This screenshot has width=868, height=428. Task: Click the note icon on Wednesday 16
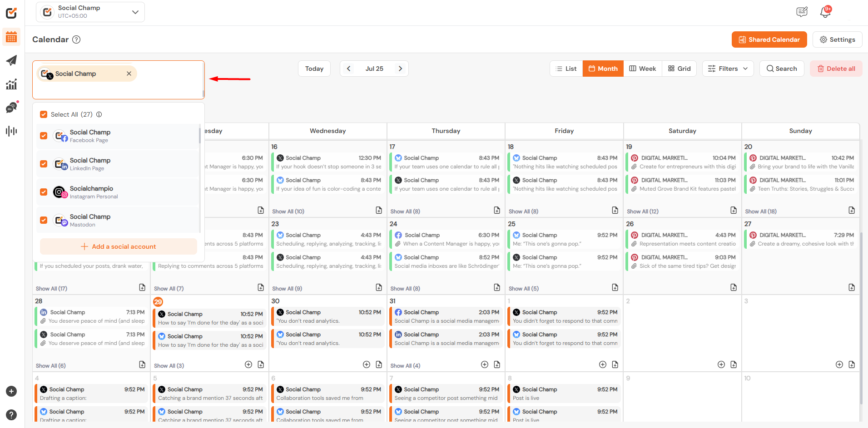coord(379,210)
